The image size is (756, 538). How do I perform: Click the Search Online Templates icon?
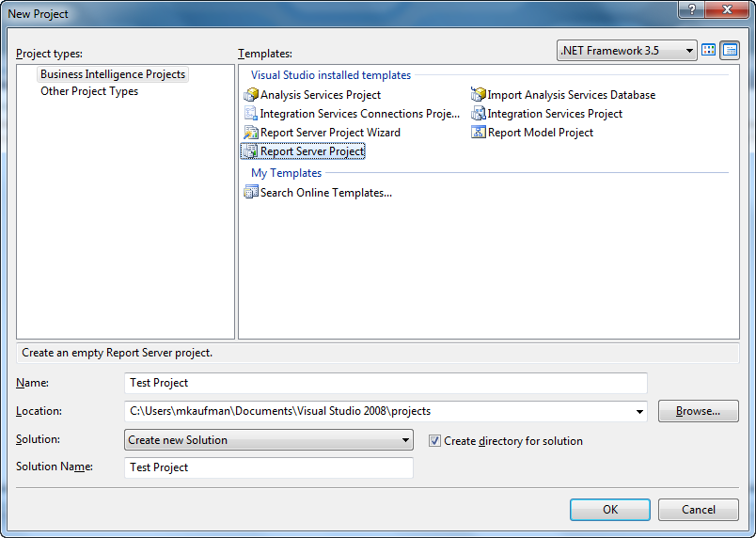[x=251, y=193]
